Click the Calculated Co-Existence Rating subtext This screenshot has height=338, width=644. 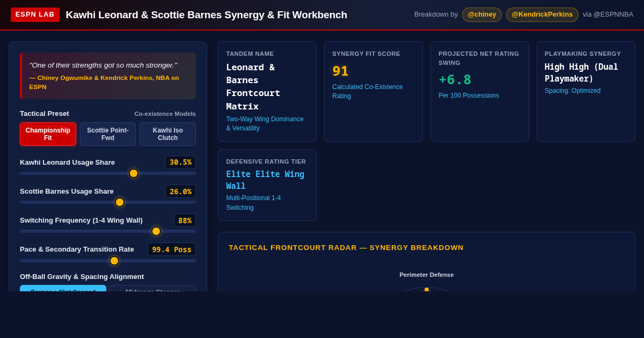point(368,91)
